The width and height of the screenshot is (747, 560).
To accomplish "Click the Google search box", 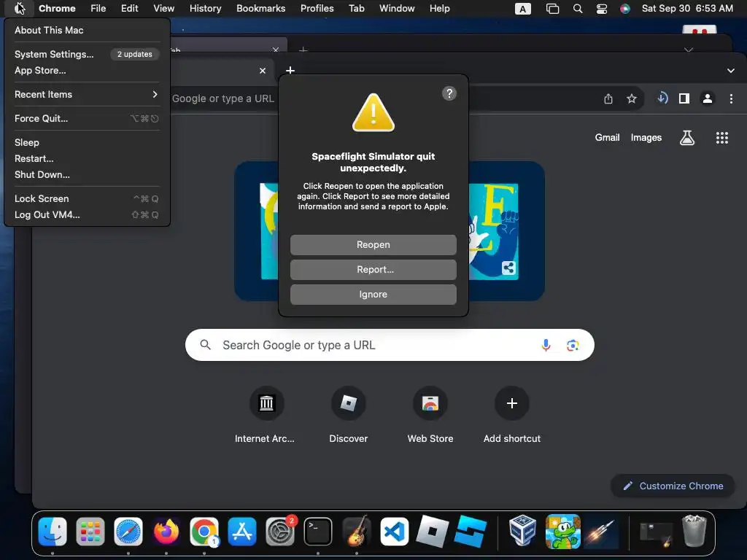I will (x=390, y=345).
